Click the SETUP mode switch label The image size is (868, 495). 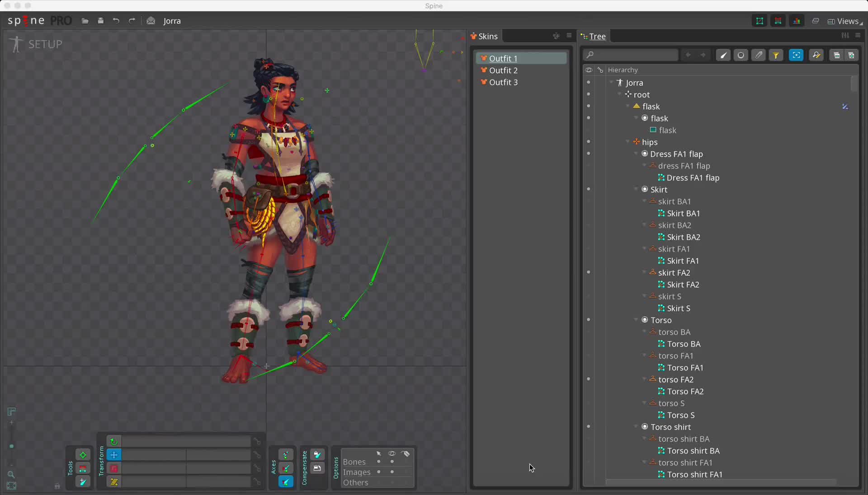[x=45, y=44]
